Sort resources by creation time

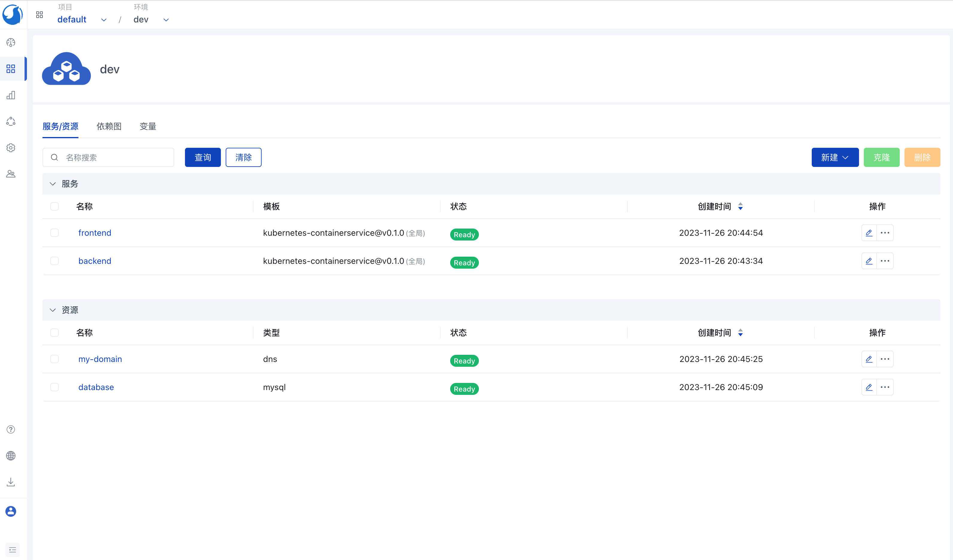click(x=740, y=333)
